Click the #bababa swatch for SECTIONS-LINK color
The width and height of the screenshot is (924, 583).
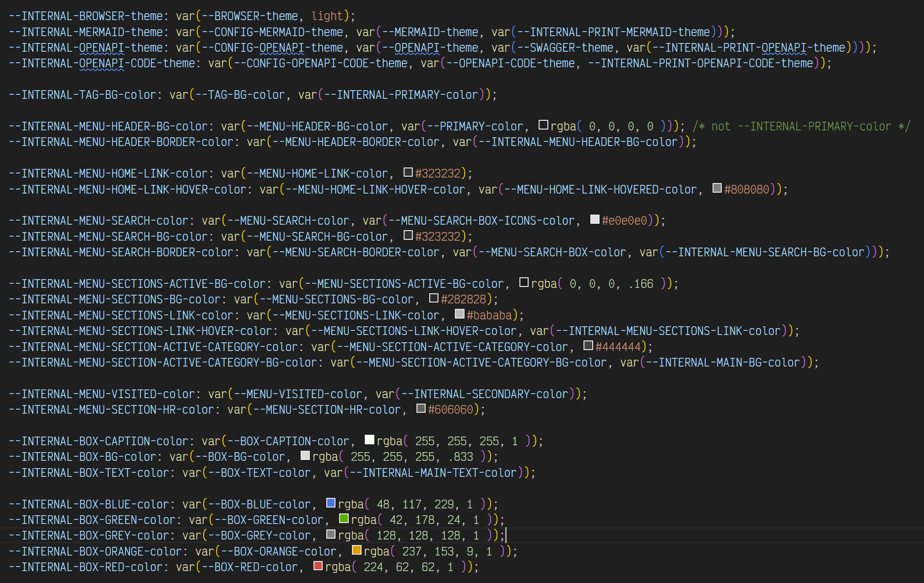pos(459,313)
